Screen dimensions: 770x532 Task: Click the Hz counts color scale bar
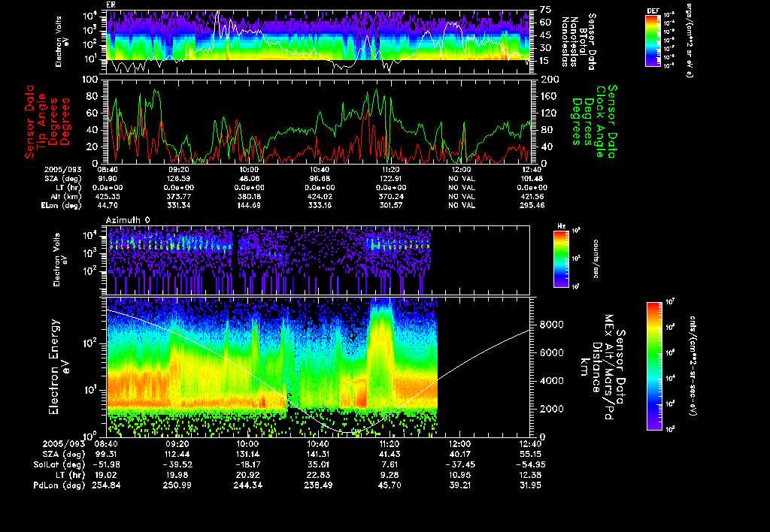click(561, 258)
